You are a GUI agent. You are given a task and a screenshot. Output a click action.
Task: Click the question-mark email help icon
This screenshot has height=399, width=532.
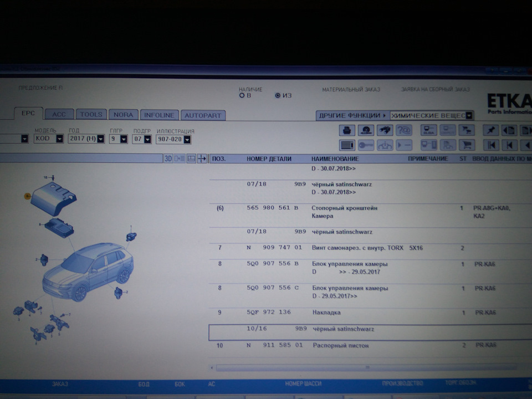click(x=404, y=130)
